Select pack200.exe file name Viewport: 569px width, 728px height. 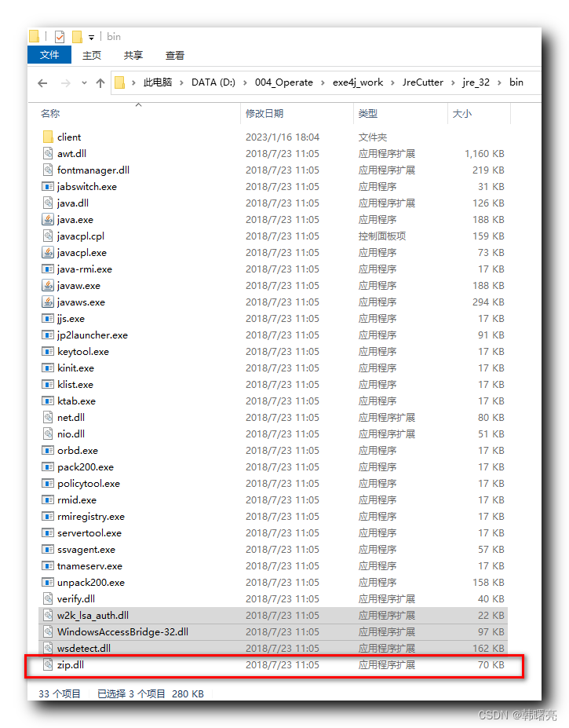tap(86, 466)
